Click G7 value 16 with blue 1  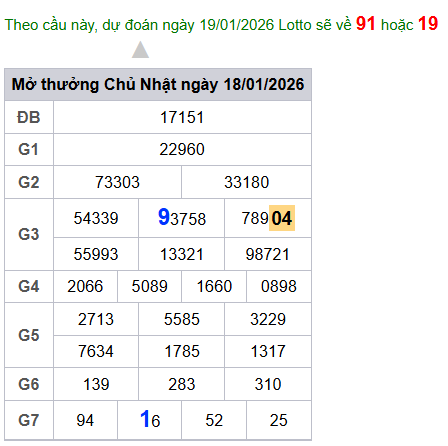click(150, 419)
